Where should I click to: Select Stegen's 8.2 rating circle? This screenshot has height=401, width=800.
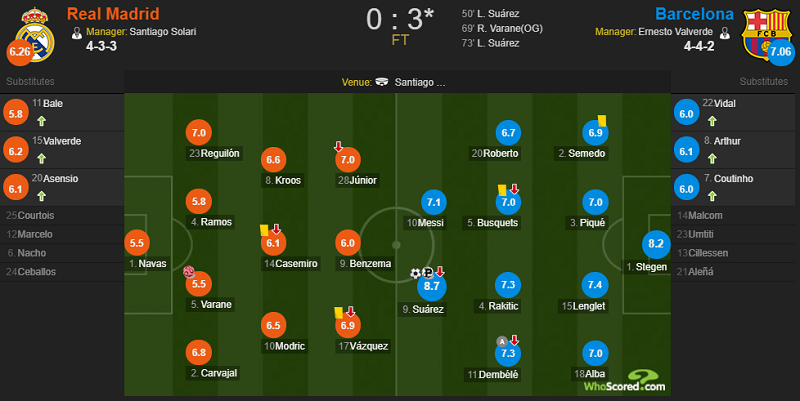point(656,244)
